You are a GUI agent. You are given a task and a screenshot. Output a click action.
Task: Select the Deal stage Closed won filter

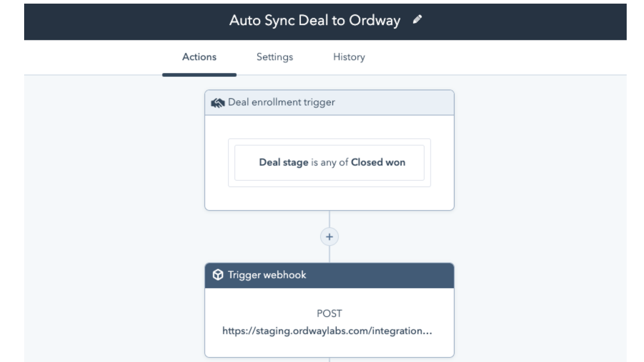pos(329,162)
